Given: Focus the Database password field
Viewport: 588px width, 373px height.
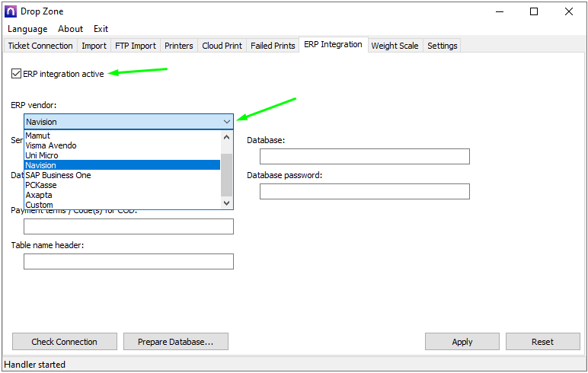Looking at the screenshot, I should (x=365, y=191).
